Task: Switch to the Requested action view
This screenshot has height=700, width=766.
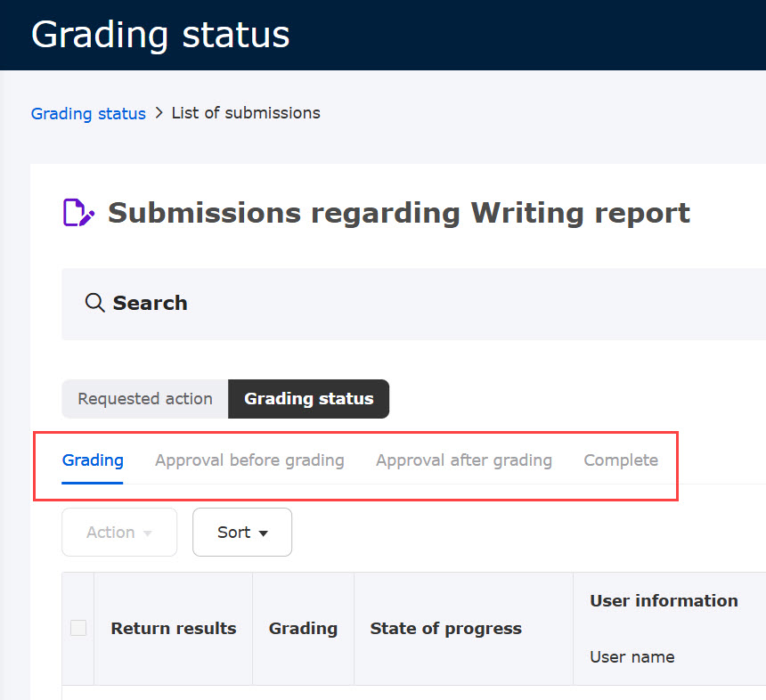Action: click(145, 399)
